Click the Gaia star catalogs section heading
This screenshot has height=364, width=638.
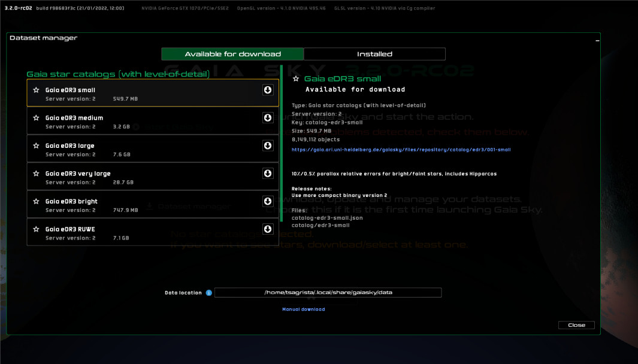click(x=118, y=74)
